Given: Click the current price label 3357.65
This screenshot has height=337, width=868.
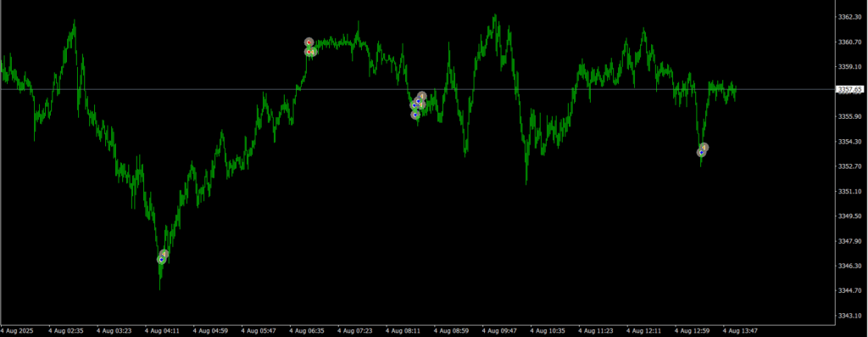Looking at the screenshot, I should pyautogui.click(x=850, y=89).
